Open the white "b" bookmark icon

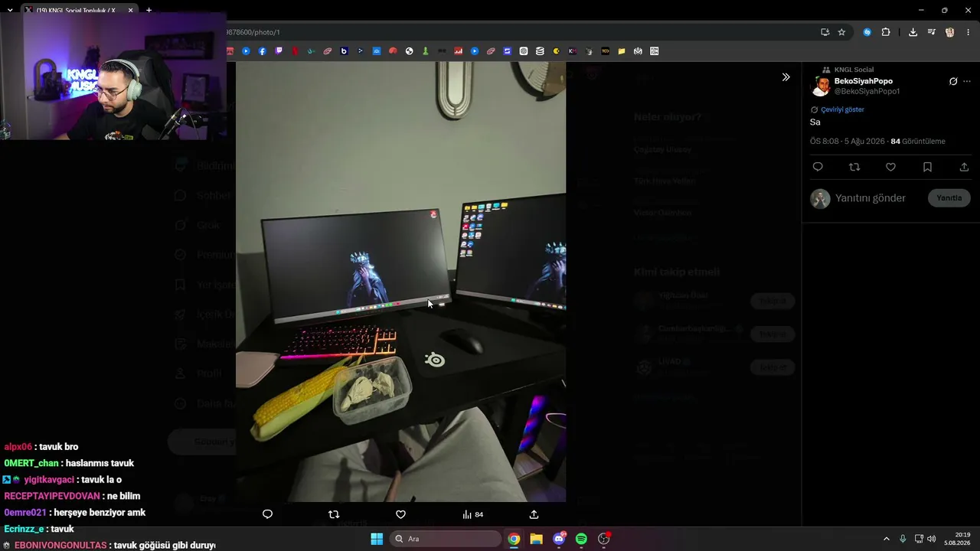[x=344, y=51]
